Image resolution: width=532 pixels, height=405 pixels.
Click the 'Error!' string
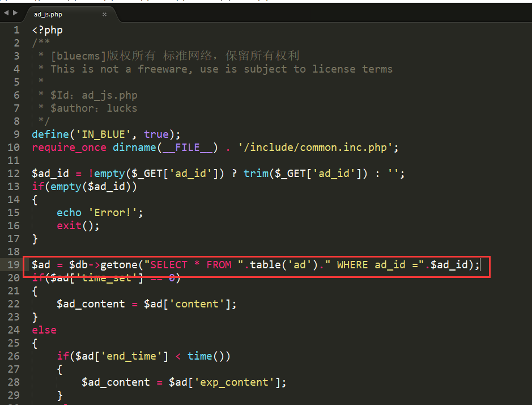coord(113,213)
